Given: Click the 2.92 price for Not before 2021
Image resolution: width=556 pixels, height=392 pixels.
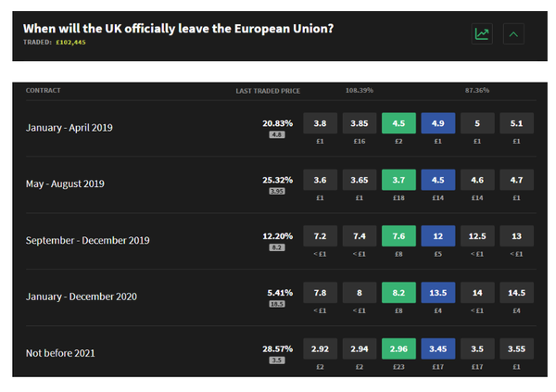Looking at the screenshot, I should pyautogui.click(x=320, y=349).
